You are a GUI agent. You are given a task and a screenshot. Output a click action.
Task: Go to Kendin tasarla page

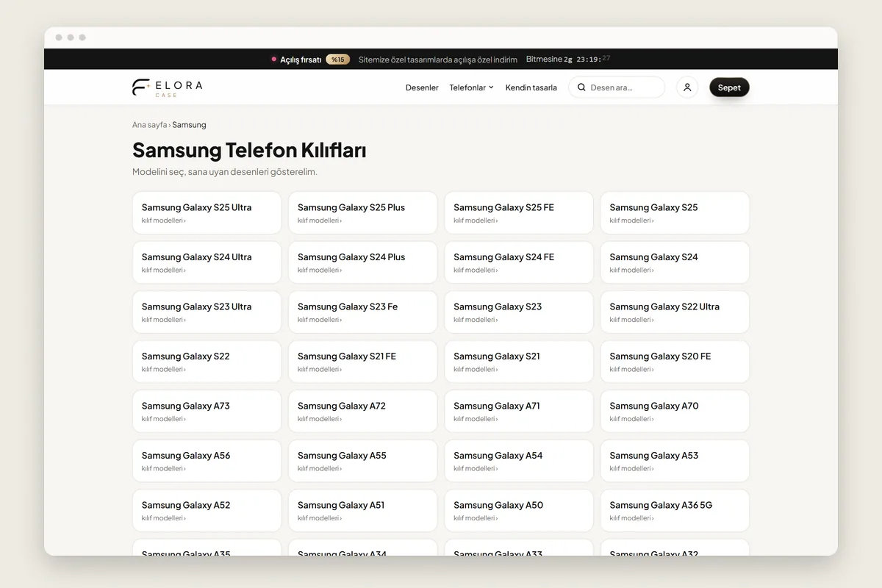[x=531, y=87]
